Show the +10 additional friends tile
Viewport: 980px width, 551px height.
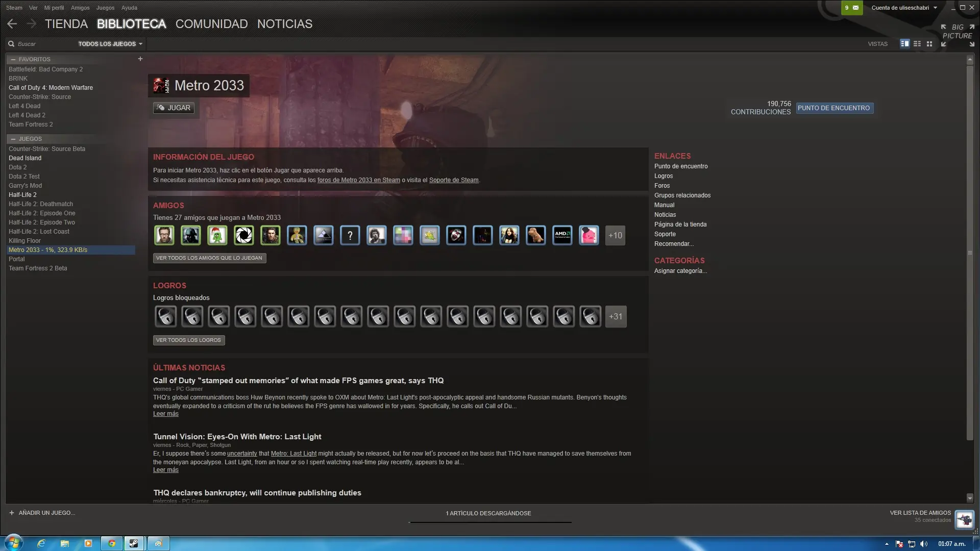(x=615, y=235)
